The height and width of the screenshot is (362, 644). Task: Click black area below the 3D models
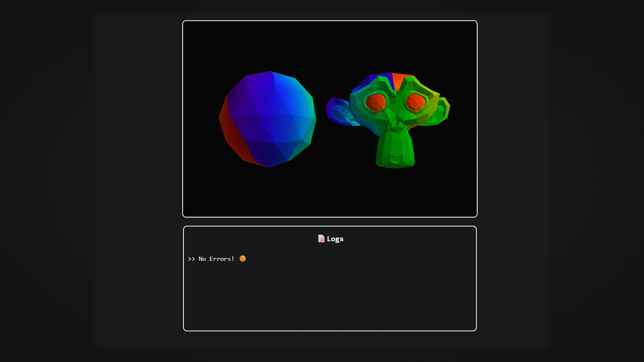330,194
